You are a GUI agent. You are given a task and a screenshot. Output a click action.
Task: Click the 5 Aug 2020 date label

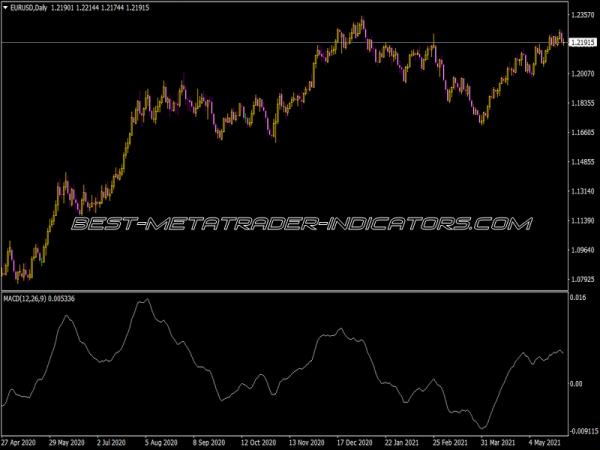161,443
